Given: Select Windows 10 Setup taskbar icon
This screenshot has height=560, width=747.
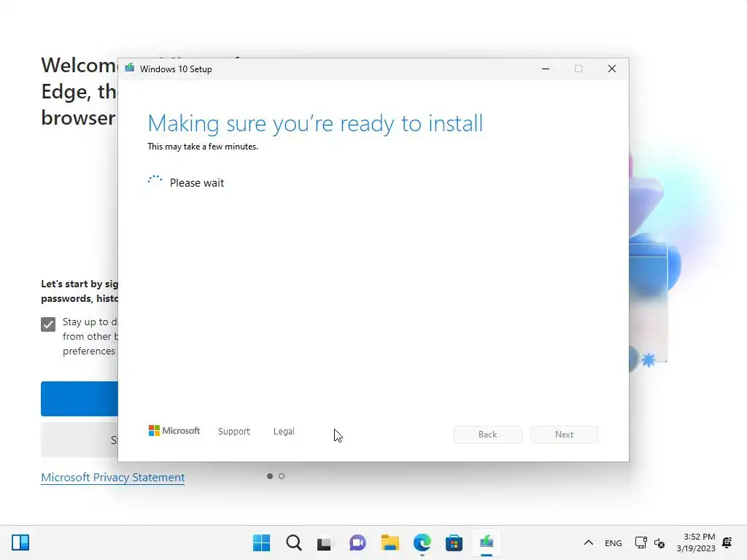Looking at the screenshot, I should click(x=487, y=542).
